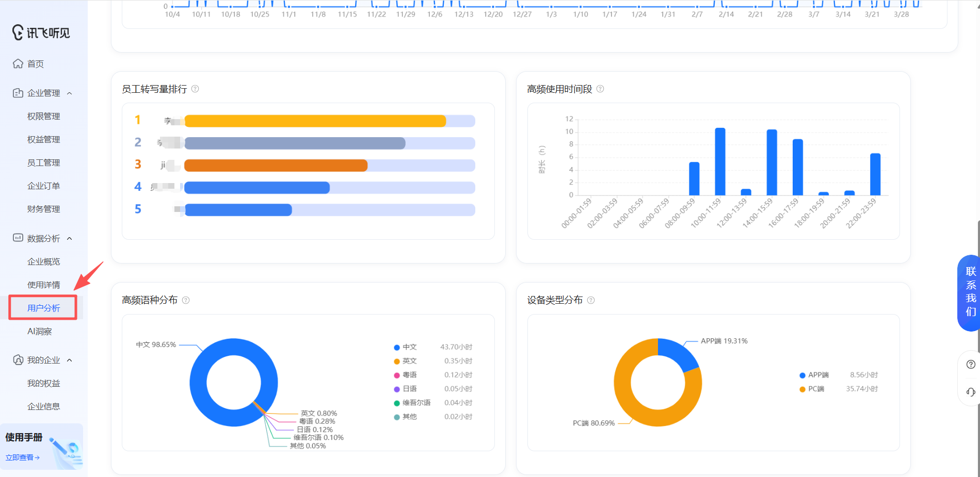Click the orange color dot beside 英文
Viewport: 980px width, 477px height.
click(x=396, y=361)
